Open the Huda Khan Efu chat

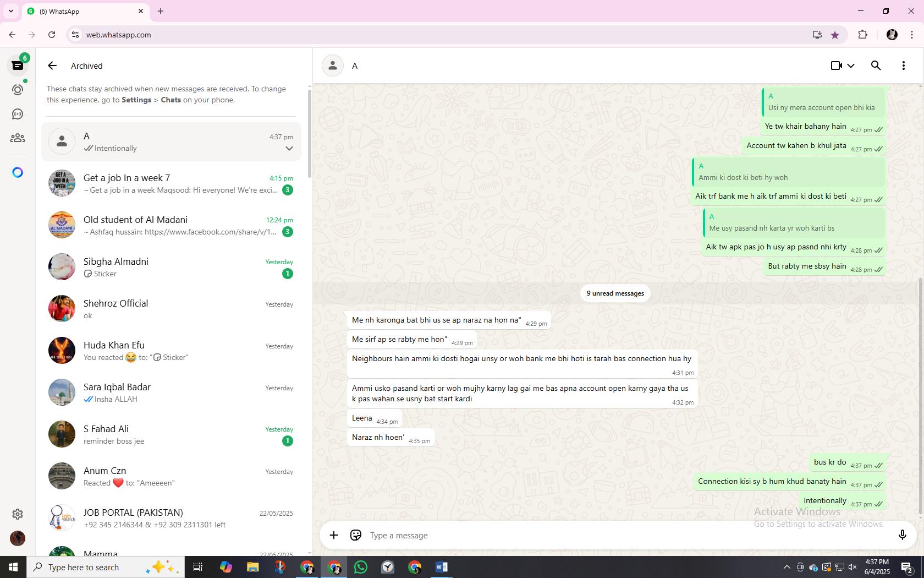171,351
